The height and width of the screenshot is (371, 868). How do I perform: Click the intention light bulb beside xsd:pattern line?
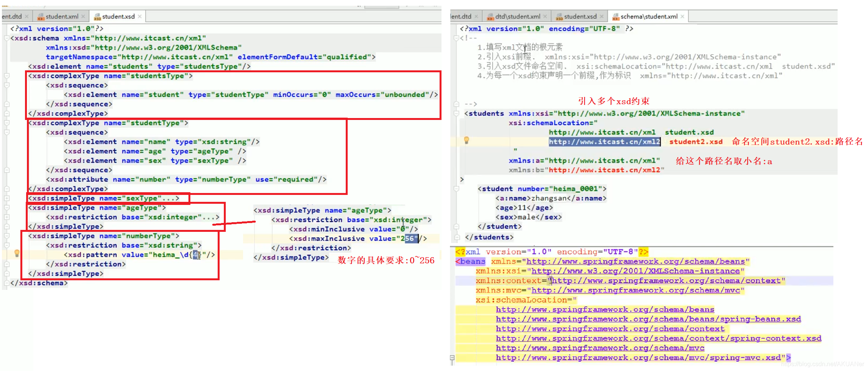(17, 253)
